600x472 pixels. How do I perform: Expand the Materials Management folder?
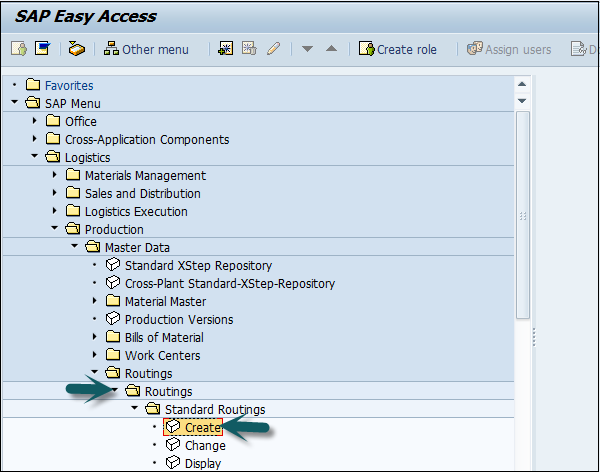pyautogui.click(x=55, y=176)
